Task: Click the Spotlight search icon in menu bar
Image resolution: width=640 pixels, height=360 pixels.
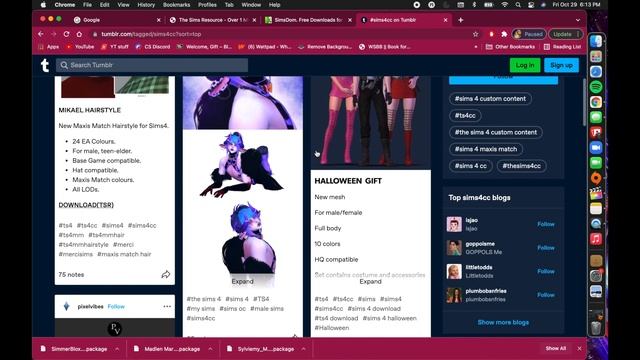Action: click(x=518, y=5)
